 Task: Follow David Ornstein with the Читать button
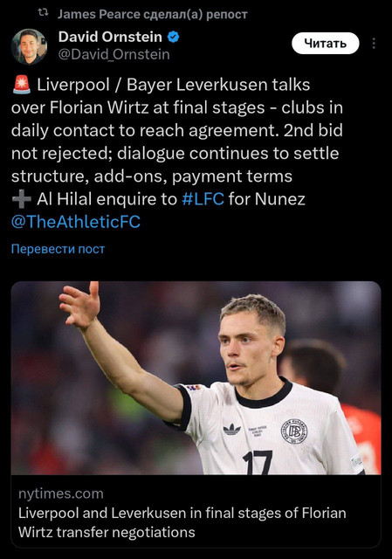point(326,43)
